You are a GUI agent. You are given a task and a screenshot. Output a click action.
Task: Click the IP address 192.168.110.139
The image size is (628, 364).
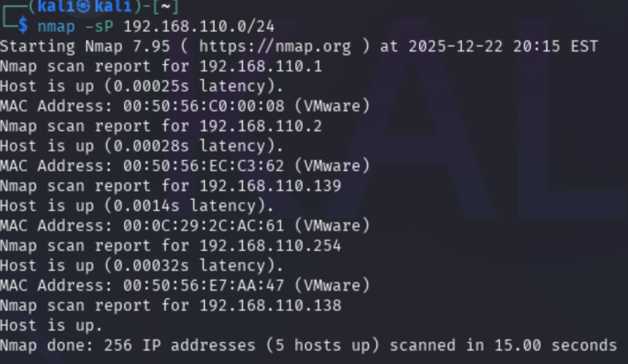click(270, 186)
